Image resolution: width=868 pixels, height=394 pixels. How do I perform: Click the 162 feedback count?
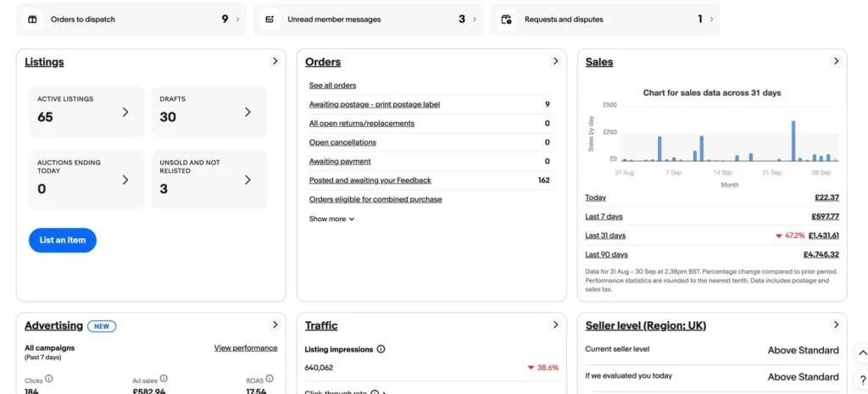543,180
